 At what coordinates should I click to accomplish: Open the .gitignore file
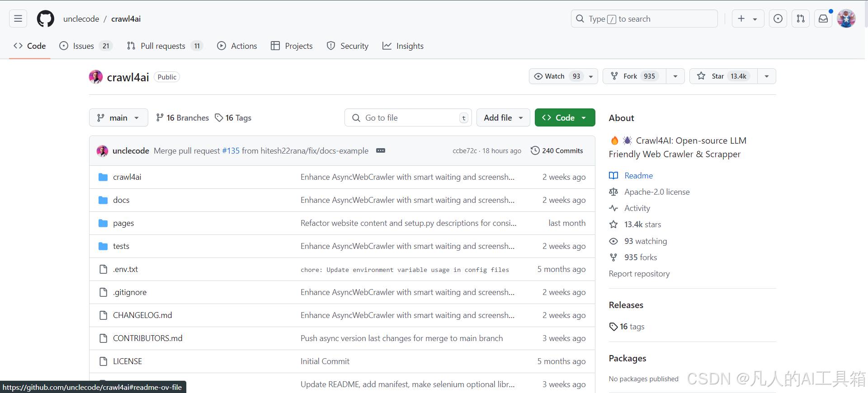click(x=130, y=292)
